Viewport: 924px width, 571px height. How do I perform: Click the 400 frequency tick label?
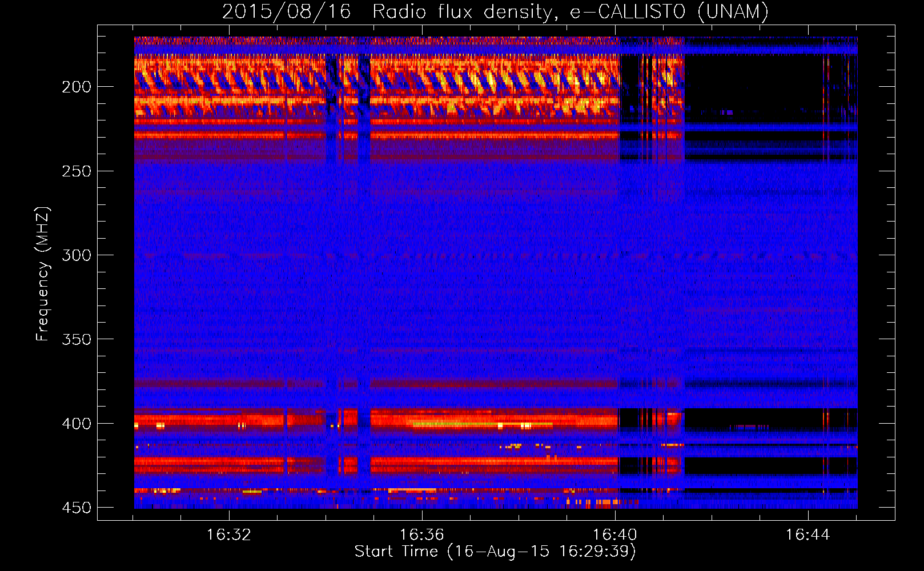pyautogui.click(x=76, y=424)
